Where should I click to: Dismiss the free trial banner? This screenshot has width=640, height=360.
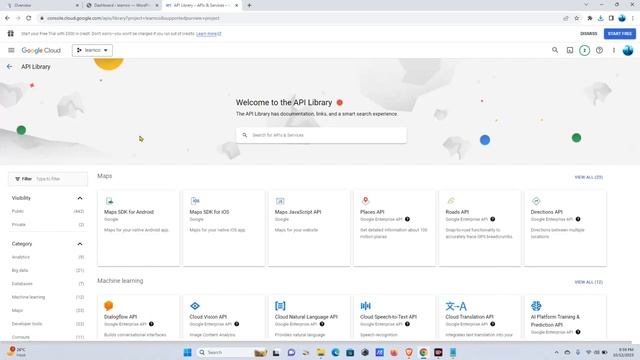click(x=588, y=33)
